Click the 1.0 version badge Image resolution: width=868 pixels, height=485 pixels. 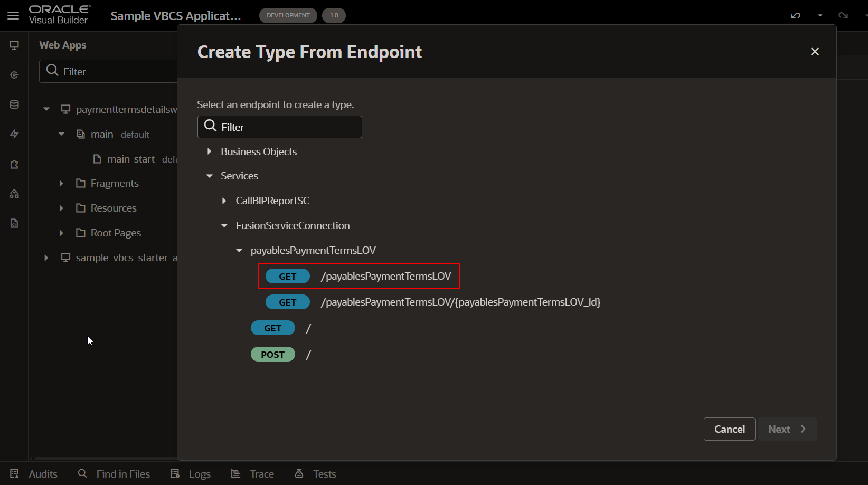[x=334, y=15]
